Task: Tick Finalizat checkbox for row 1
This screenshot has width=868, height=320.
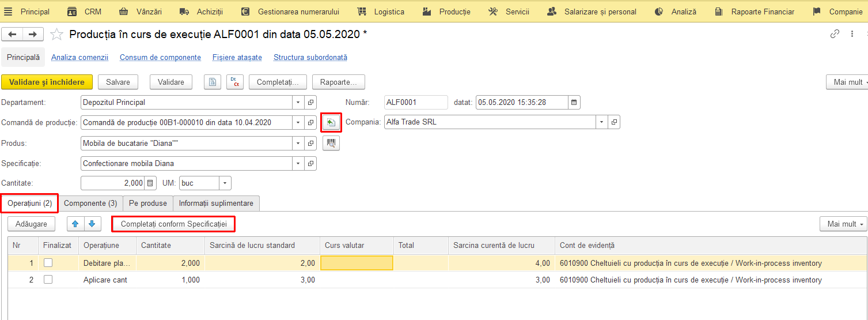Action: (x=48, y=263)
